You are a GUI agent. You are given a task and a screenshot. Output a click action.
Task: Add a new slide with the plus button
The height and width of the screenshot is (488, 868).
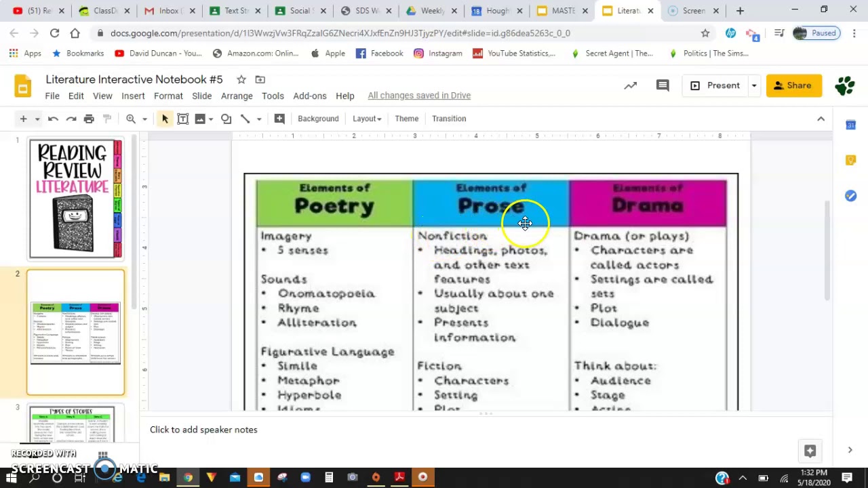[23, 119]
